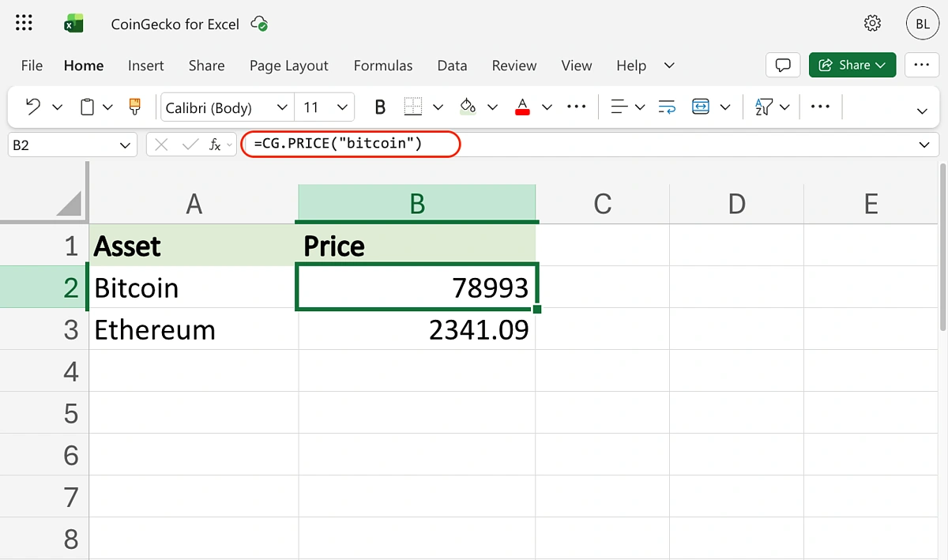Expand the fill color dropdown arrow

click(492, 107)
